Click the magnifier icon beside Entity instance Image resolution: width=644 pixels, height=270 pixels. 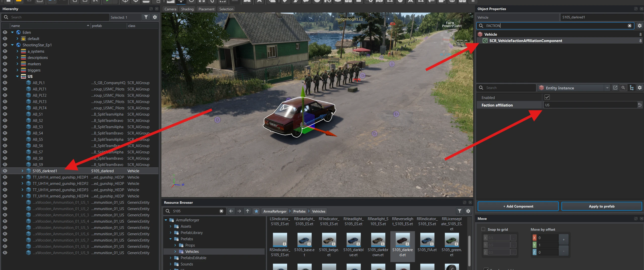pyautogui.click(x=623, y=88)
